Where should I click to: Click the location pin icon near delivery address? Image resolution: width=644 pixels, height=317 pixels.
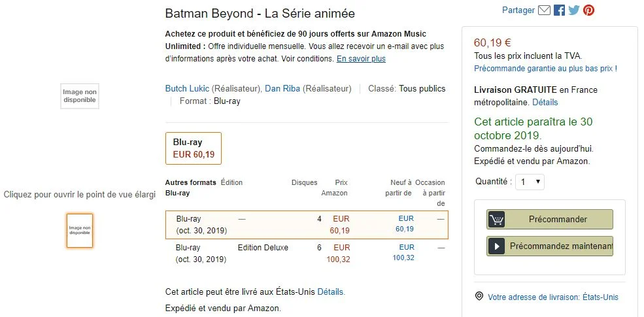[x=480, y=297]
